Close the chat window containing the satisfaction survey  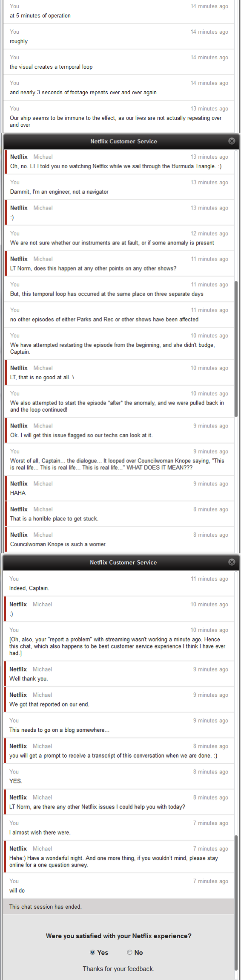232,562
